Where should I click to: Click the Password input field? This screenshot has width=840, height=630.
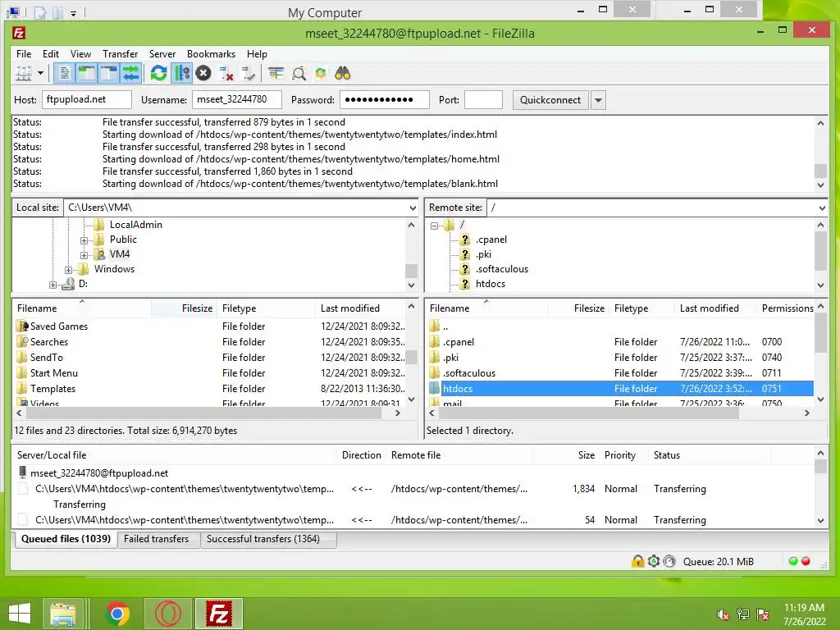coord(385,99)
